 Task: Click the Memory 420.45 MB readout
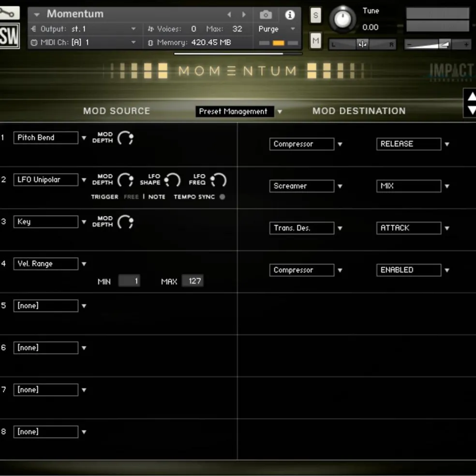click(211, 43)
